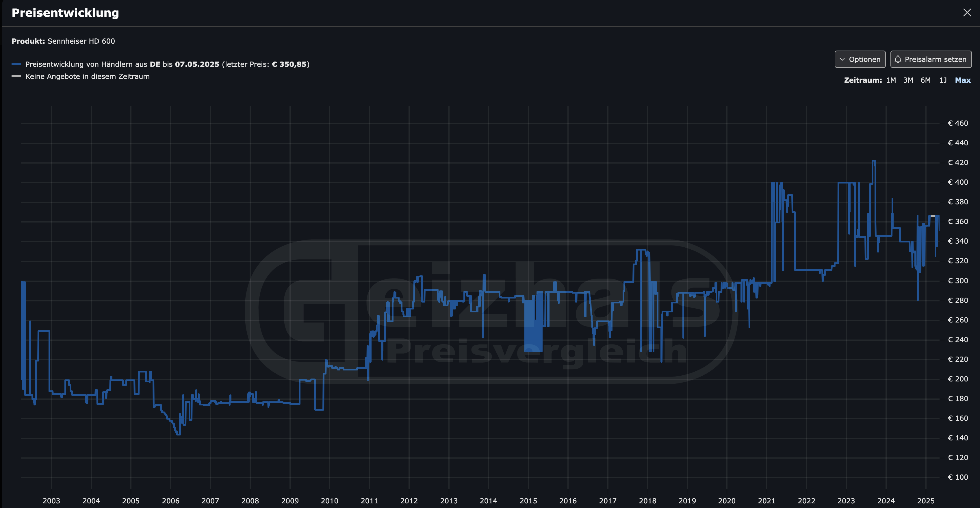Toggle the Keine Angebote in diesem Zeitraum legend
The width and height of the screenshot is (980, 508).
point(88,77)
